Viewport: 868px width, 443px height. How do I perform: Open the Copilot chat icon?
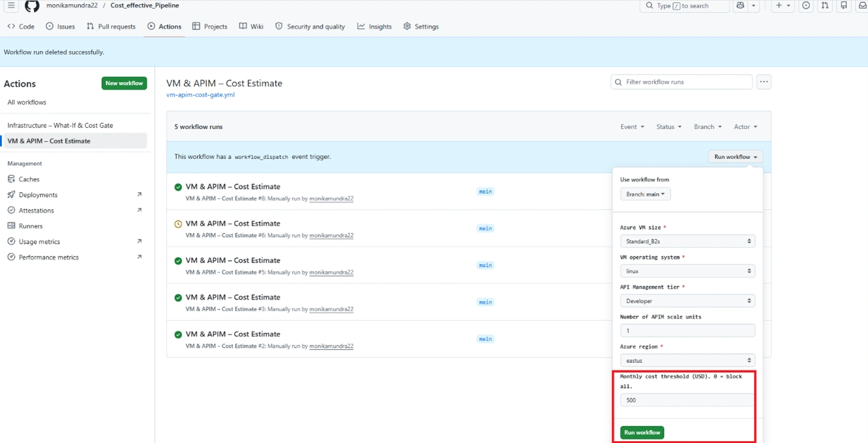[740, 5]
